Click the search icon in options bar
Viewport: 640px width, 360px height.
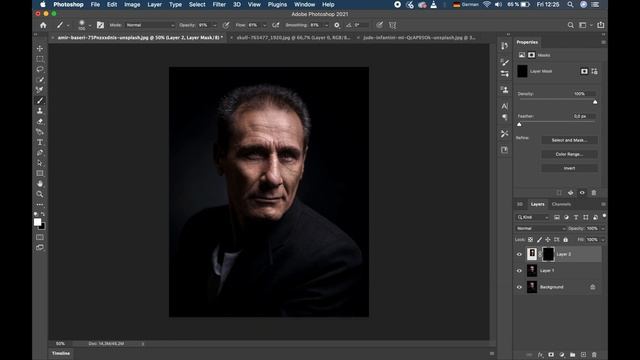click(x=570, y=25)
